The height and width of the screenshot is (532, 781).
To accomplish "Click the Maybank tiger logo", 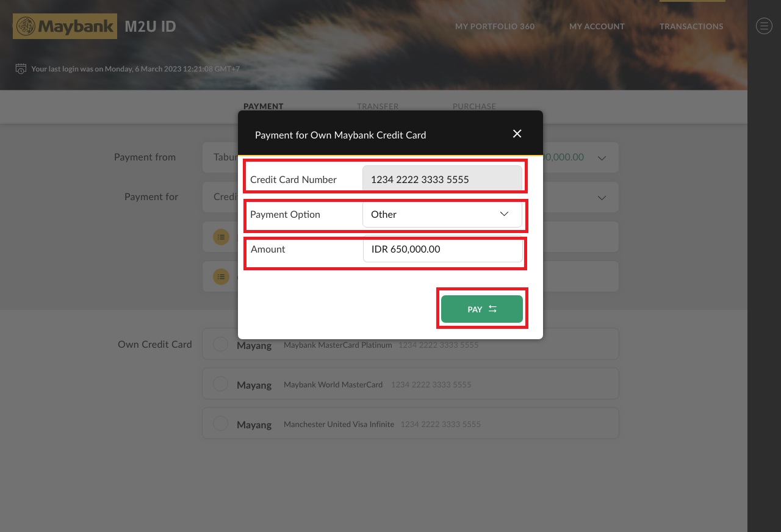I will tap(26, 26).
